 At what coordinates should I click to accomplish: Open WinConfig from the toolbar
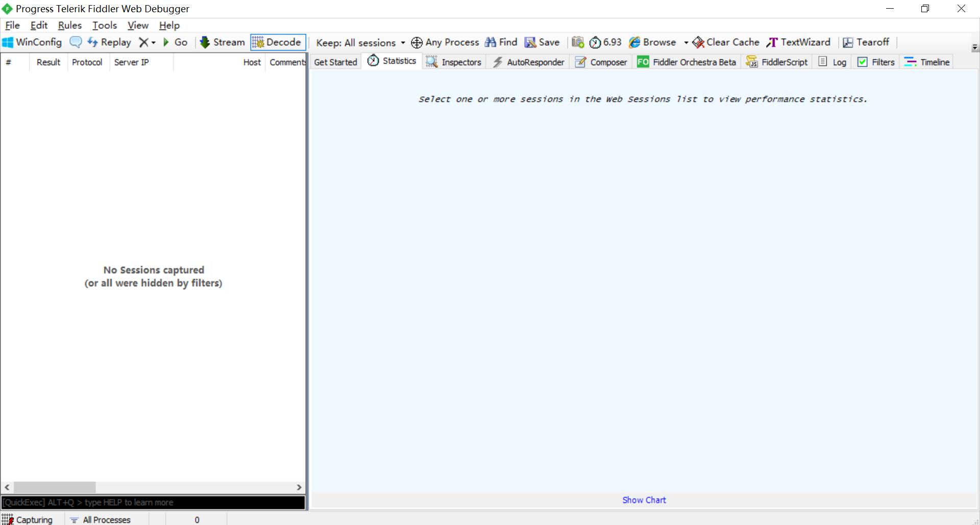pos(32,42)
